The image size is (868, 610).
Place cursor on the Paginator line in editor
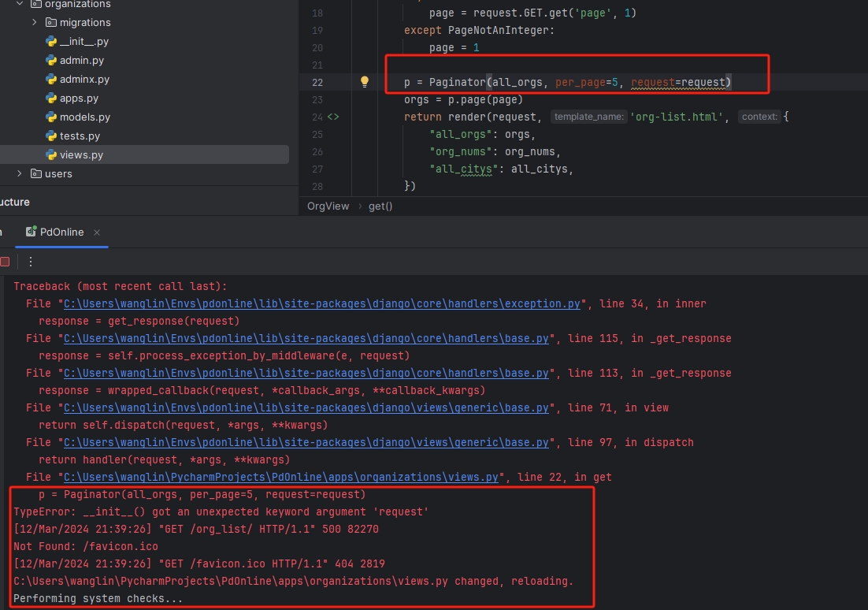(x=567, y=82)
